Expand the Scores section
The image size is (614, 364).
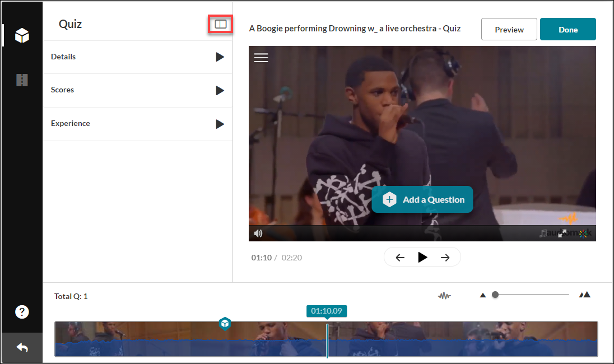(137, 90)
